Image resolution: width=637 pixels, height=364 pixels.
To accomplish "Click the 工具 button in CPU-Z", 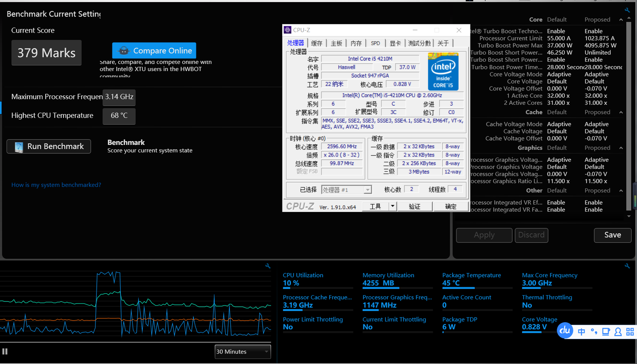I will pos(375,206).
